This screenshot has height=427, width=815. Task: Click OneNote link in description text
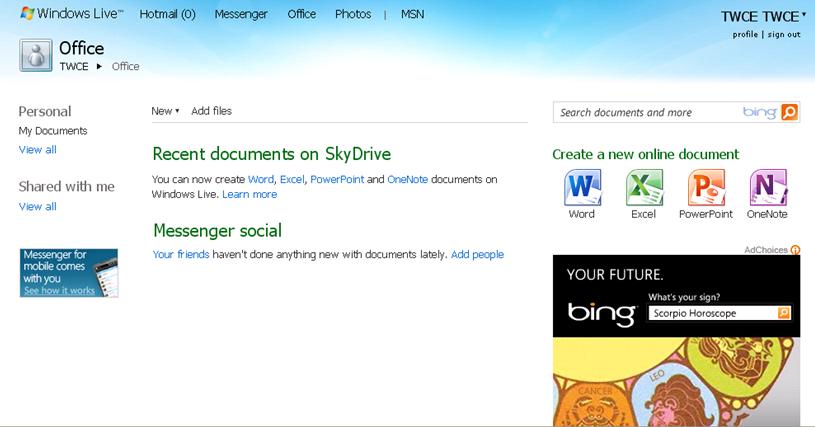tap(408, 179)
